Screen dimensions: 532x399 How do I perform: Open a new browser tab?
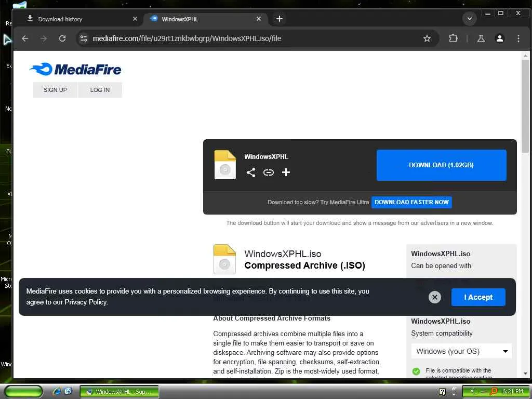pos(279,19)
